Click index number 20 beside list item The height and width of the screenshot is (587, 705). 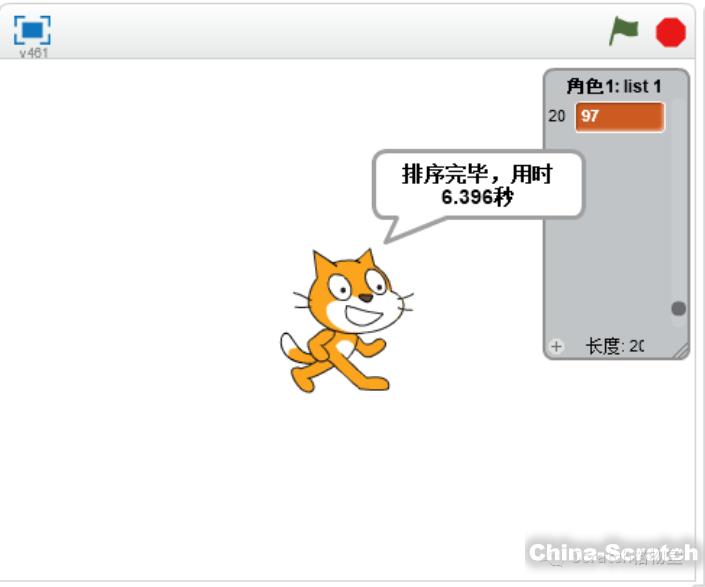point(557,116)
